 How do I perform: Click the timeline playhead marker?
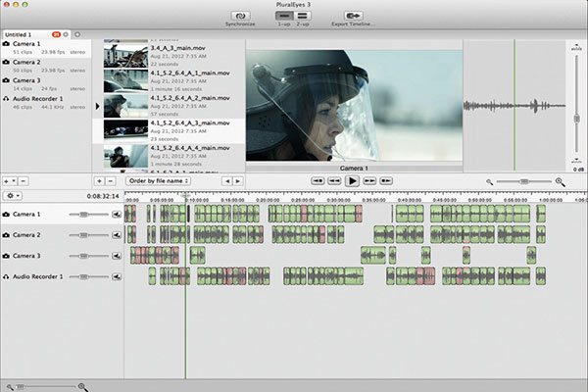tap(185, 195)
